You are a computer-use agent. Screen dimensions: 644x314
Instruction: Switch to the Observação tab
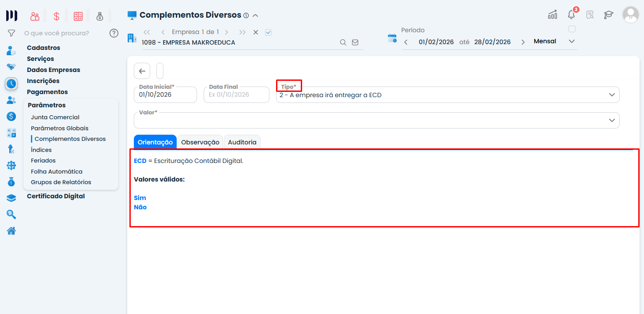coord(200,142)
